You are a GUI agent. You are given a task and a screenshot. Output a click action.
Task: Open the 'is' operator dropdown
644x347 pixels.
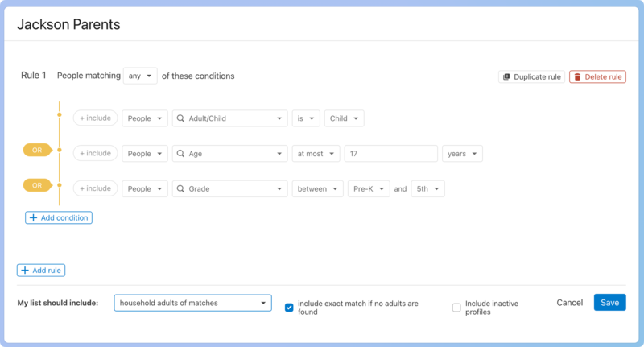pos(305,118)
